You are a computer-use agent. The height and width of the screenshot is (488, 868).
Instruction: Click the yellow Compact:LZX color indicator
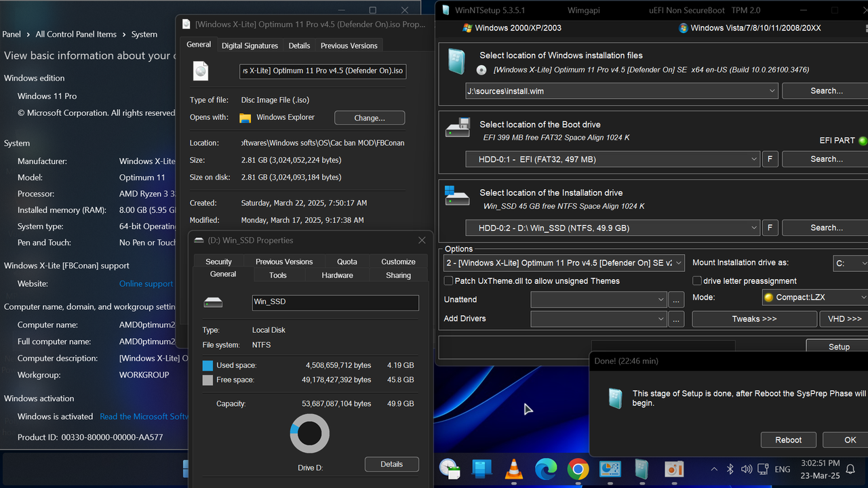768,297
